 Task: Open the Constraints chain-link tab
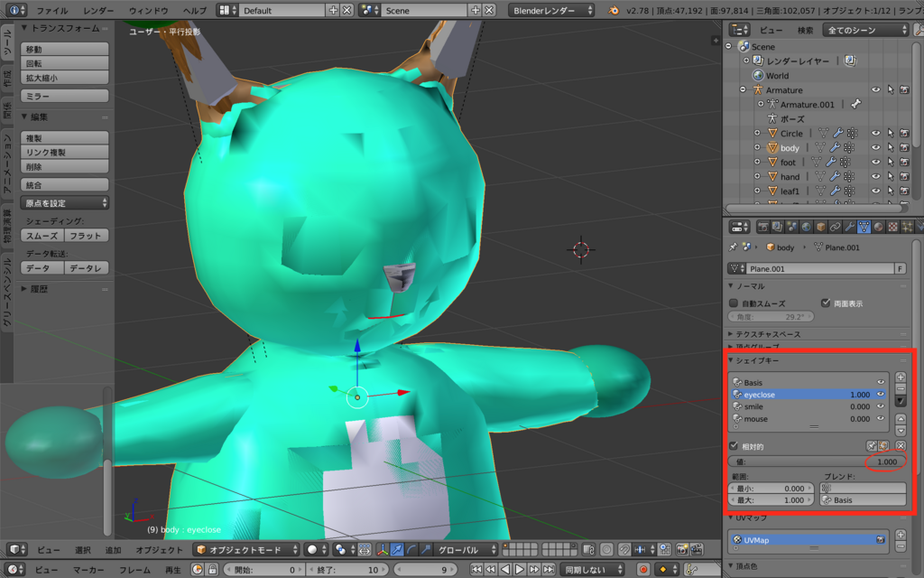pos(835,227)
